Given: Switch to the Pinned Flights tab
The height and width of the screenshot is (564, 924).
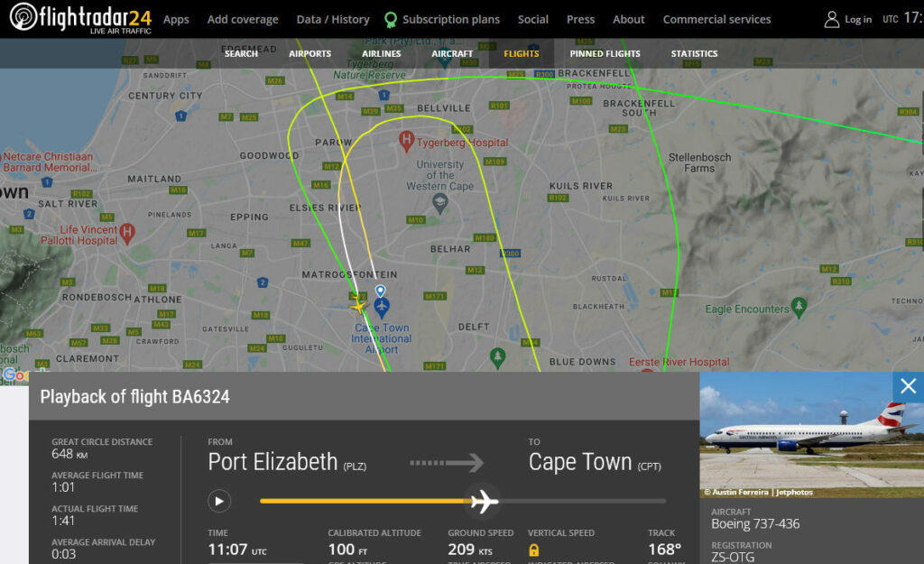Looking at the screenshot, I should pyautogui.click(x=605, y=53).
